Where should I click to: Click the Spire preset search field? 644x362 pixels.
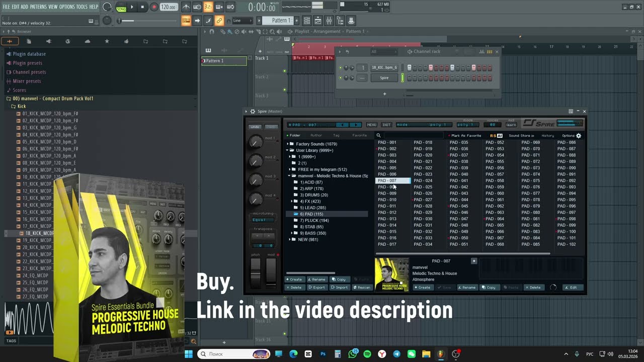414,135
